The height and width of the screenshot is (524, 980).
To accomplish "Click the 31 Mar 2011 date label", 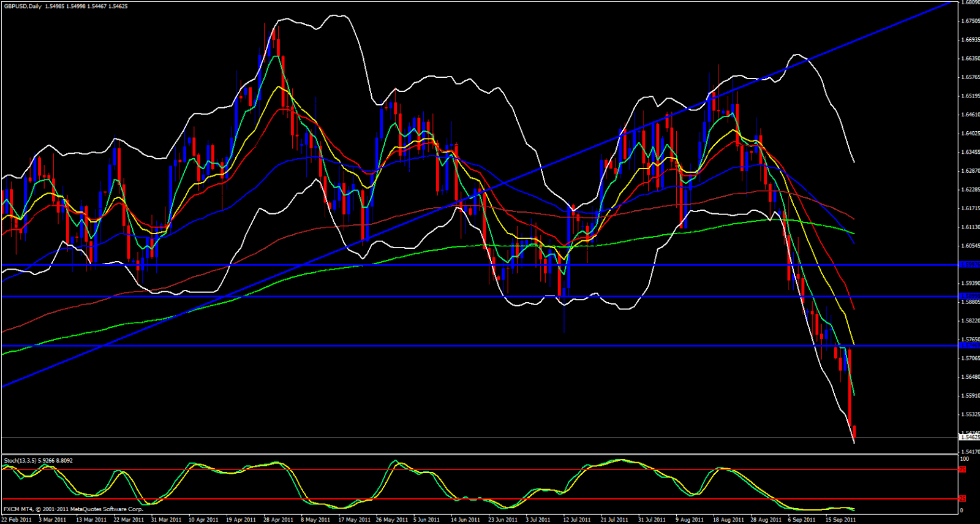I will click(x=166, y=520).
